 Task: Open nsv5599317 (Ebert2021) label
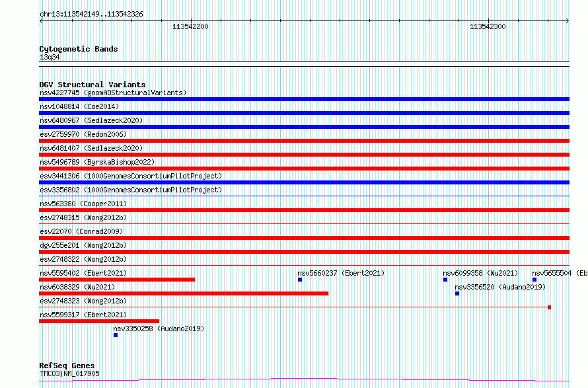pyautogui.click(x=83, y=315)
